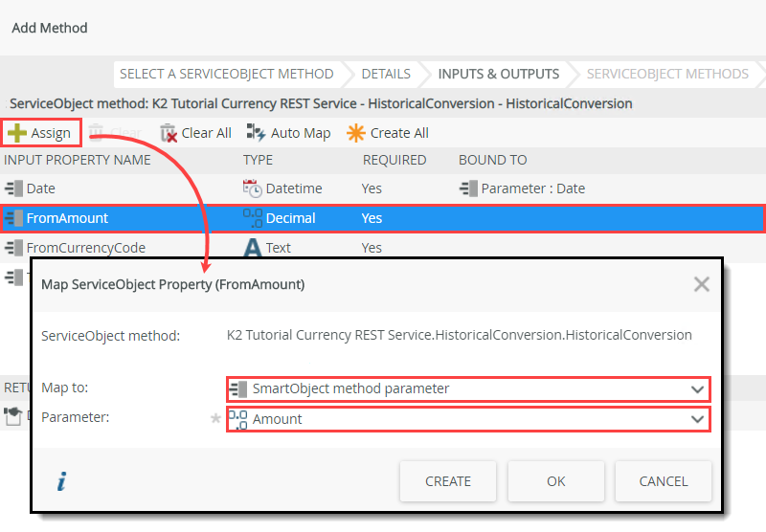Click the Bound To column header
This screenshot has width=766, height=532.
[x=492, y=160]
